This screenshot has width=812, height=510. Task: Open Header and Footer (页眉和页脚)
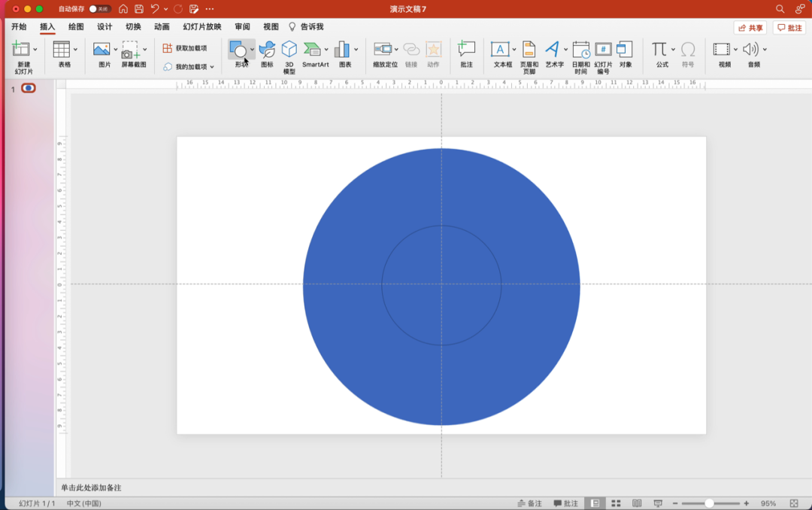tap(529, 57)
